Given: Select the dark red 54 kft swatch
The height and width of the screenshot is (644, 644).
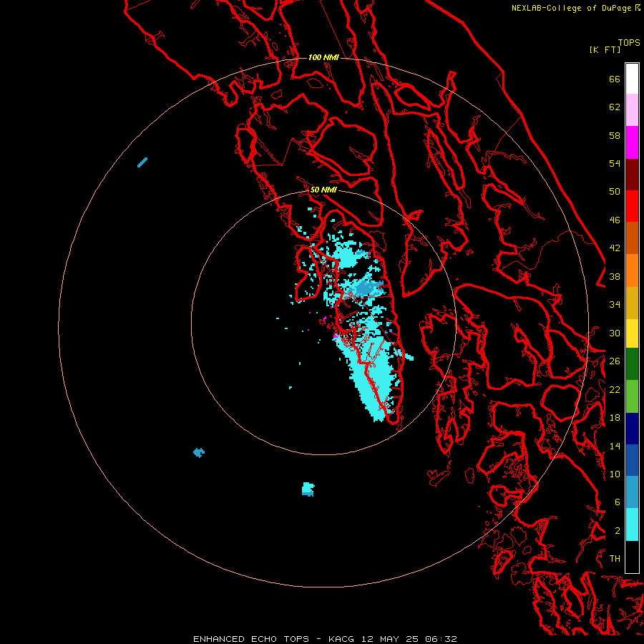Looking at the screenshot, I should 632,174.
